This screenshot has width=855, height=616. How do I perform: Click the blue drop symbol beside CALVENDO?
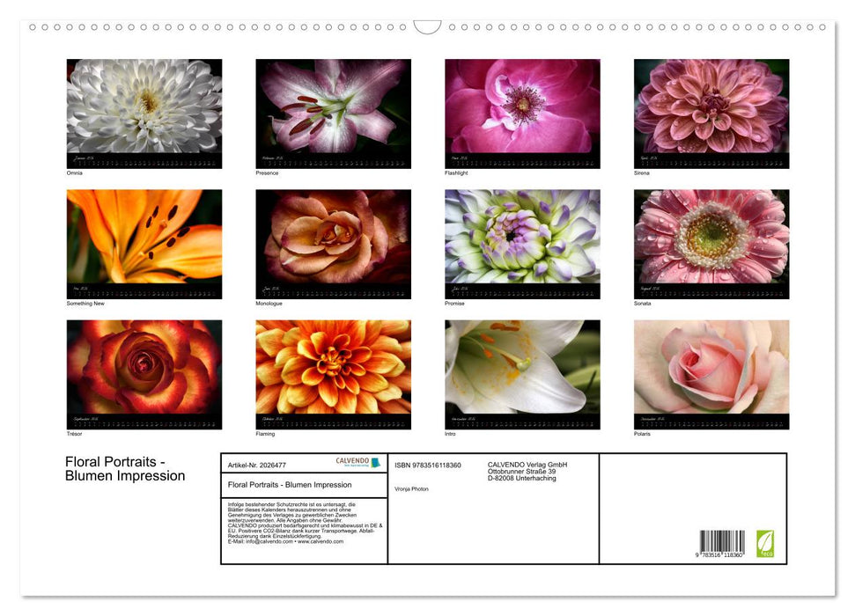pos(376,462)
